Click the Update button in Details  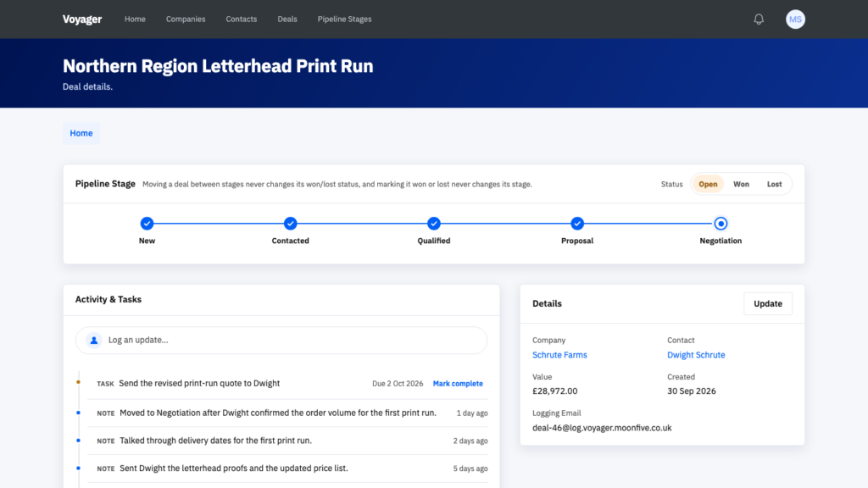click(x=767, y=304)
